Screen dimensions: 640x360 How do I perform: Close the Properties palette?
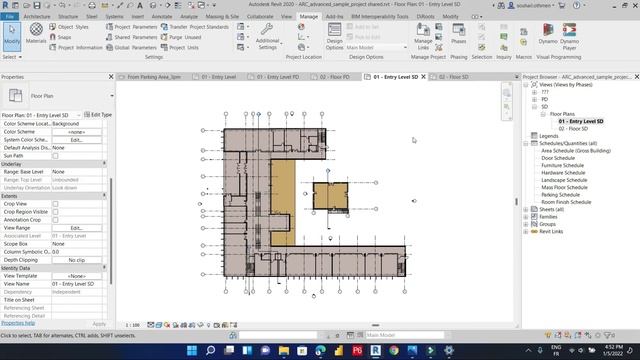click(111, 77)
